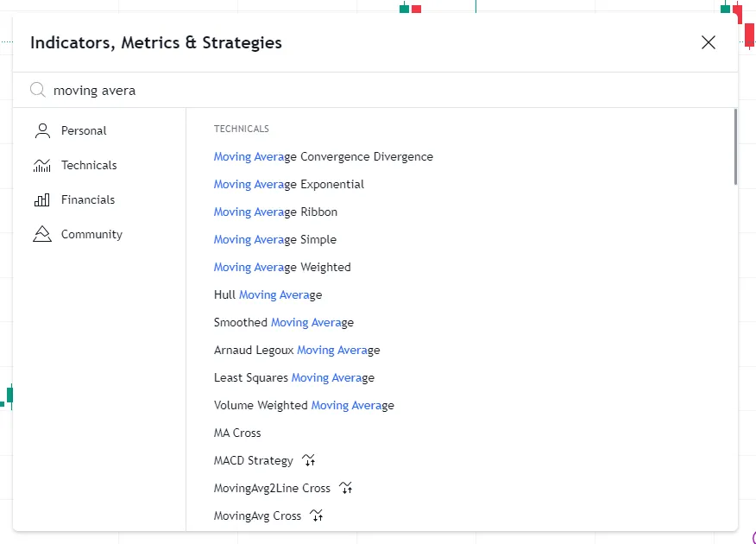Add the MA Cross indicator

click(x=237, y=433)
